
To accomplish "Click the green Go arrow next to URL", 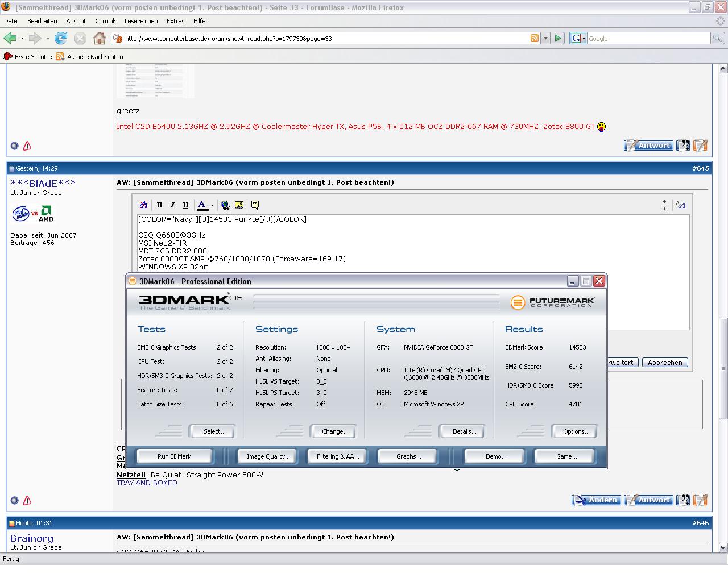I will (558, 38).
